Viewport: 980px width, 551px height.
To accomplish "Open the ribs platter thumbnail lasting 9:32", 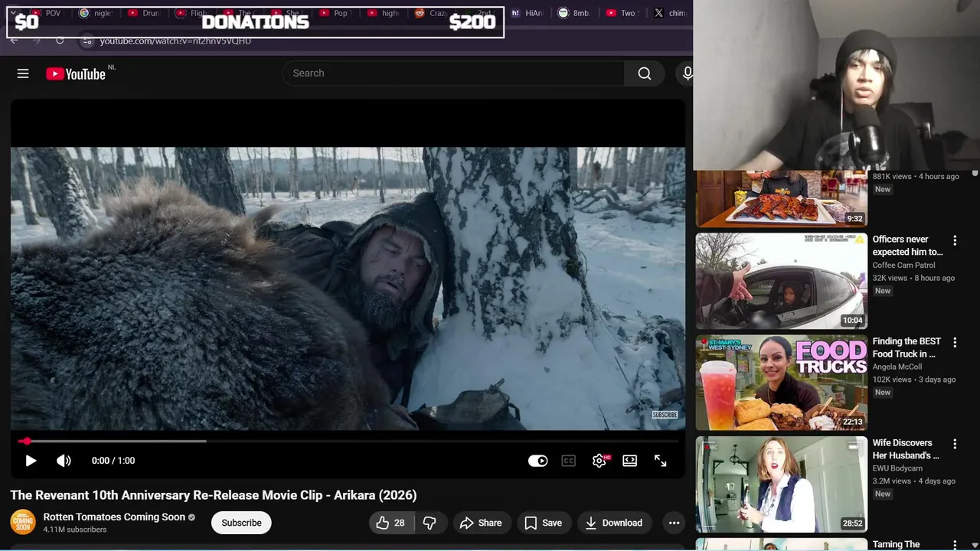I will click(782, 199).
